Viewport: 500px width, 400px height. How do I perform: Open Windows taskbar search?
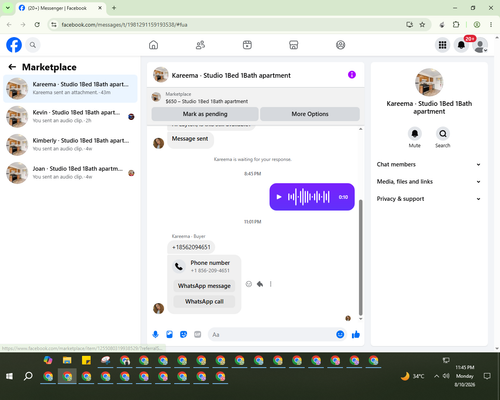28,376
